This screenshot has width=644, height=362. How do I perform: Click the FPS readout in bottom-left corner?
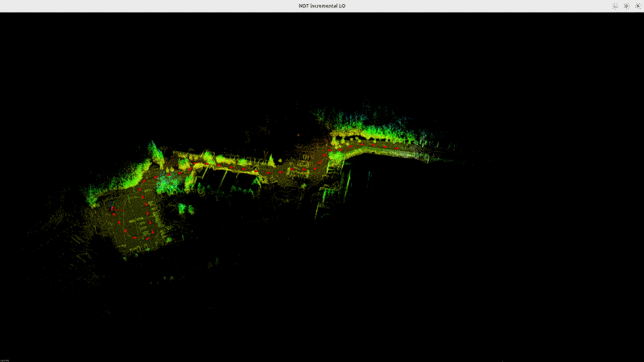click(5, 359)
